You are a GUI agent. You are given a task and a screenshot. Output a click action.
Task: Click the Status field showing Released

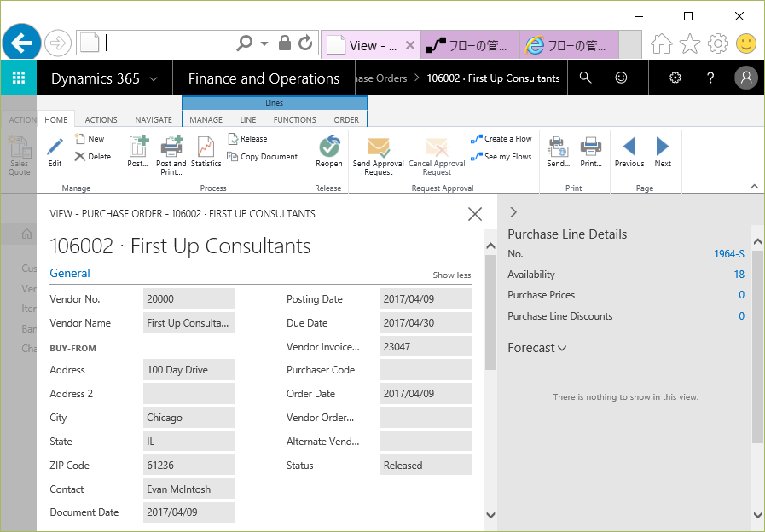click(x=425, y=465)
